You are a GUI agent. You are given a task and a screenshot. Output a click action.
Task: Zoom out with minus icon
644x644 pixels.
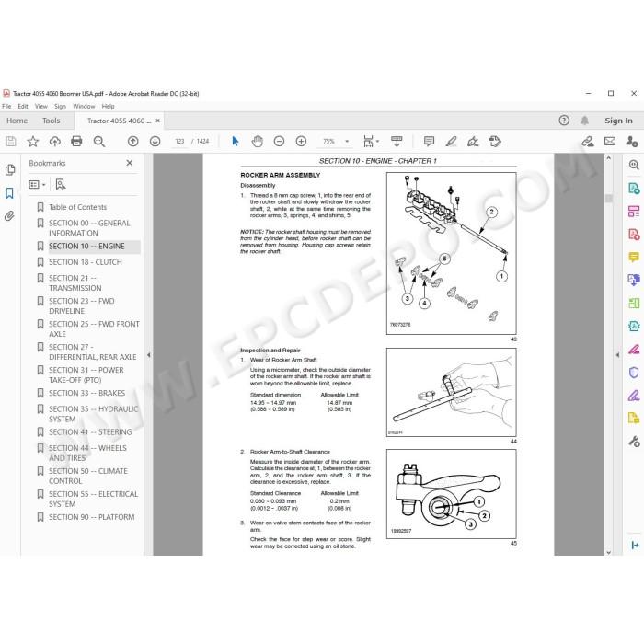click(x=279, y=142)
